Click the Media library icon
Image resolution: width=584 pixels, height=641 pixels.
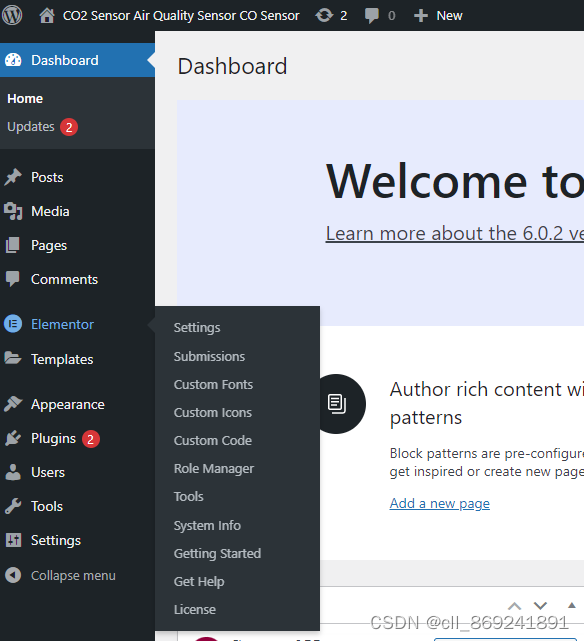pos(13,211)
